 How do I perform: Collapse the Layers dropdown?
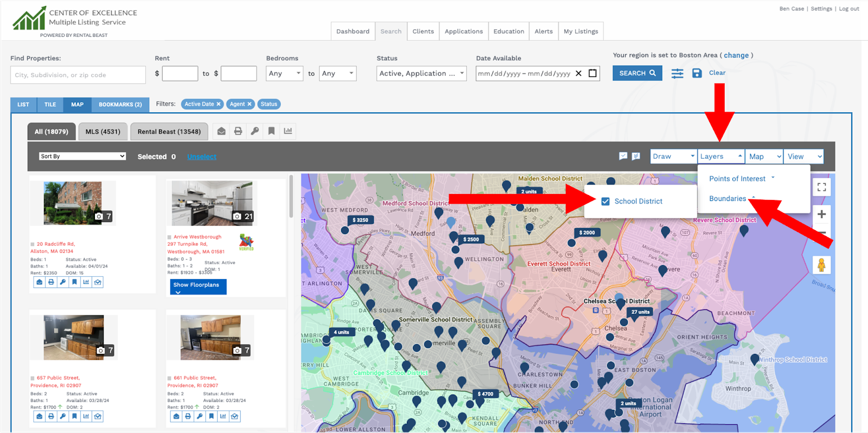tap(721, 157)
